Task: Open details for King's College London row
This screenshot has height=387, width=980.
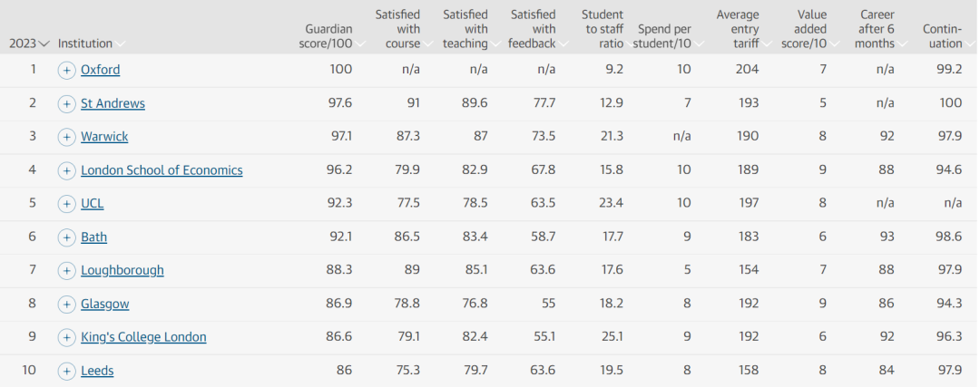Action: [x=66, y=337]
